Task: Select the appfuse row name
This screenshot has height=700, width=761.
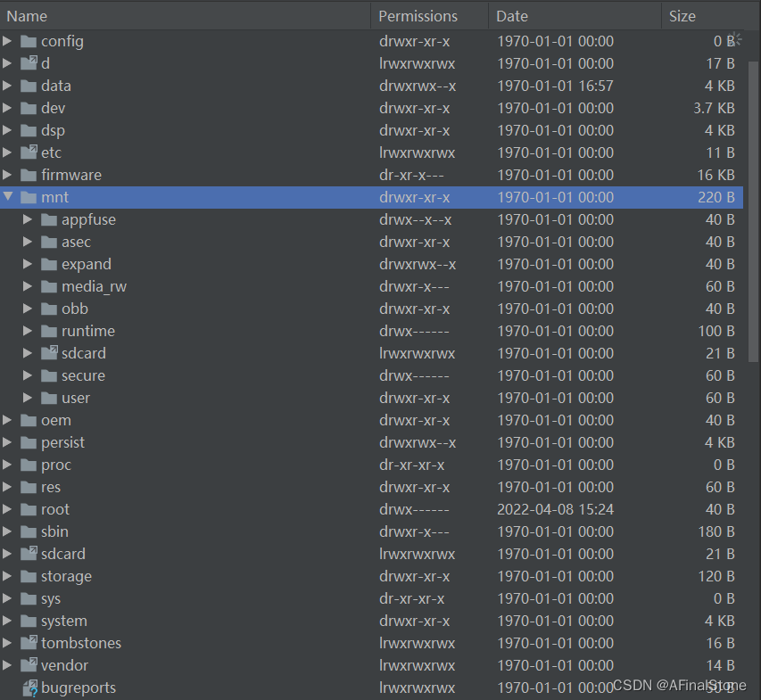Action: click(89, 219)
